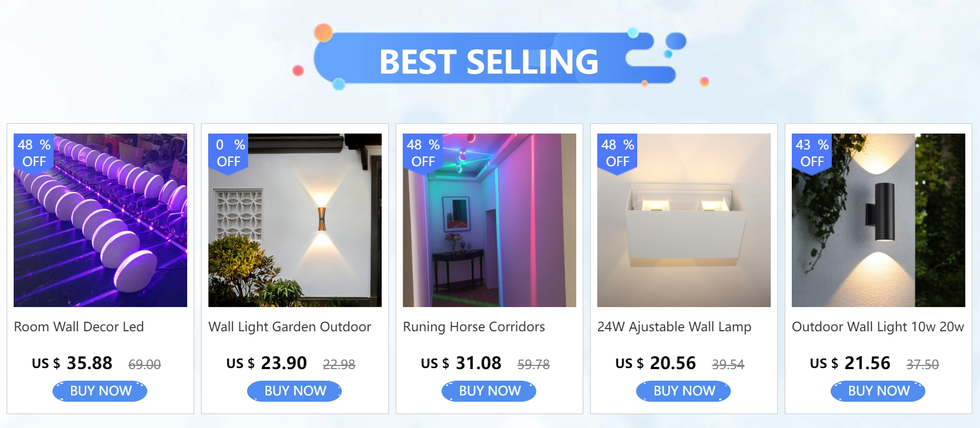The image size is (980, 428).
Task: Select the 24W Ajustable Wall Lamp title
Action: [x=675, y=327]
